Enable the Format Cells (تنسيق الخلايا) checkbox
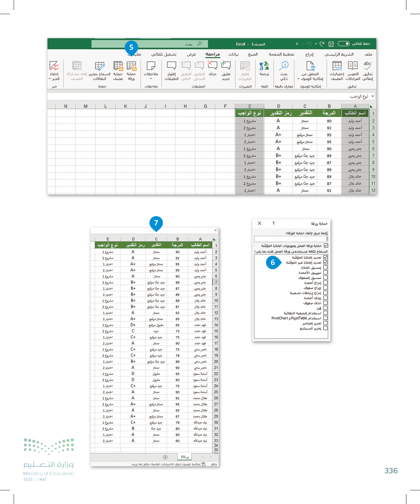Screen dimensions: 420x504 coord(325,267)
